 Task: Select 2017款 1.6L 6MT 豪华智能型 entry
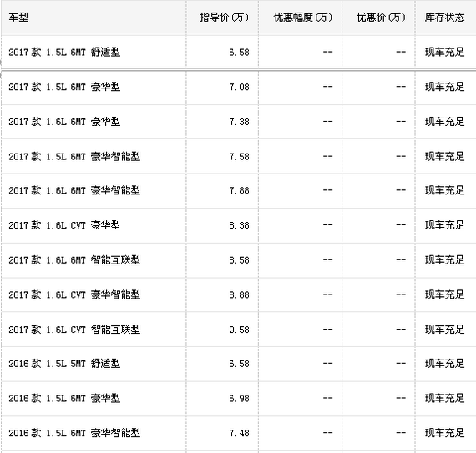click(74, 190)
